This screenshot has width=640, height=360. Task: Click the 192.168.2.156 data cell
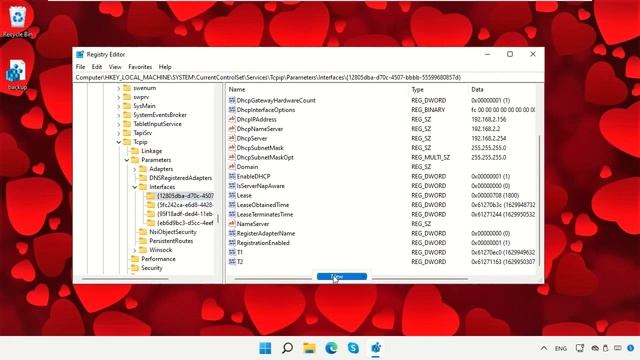click(x=489, y=119)
